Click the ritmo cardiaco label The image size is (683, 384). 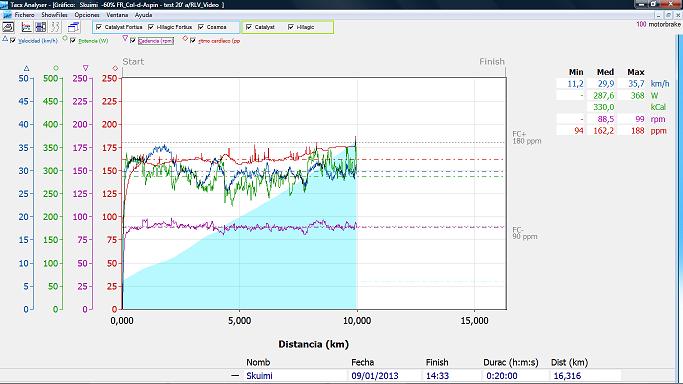(219, 41)
